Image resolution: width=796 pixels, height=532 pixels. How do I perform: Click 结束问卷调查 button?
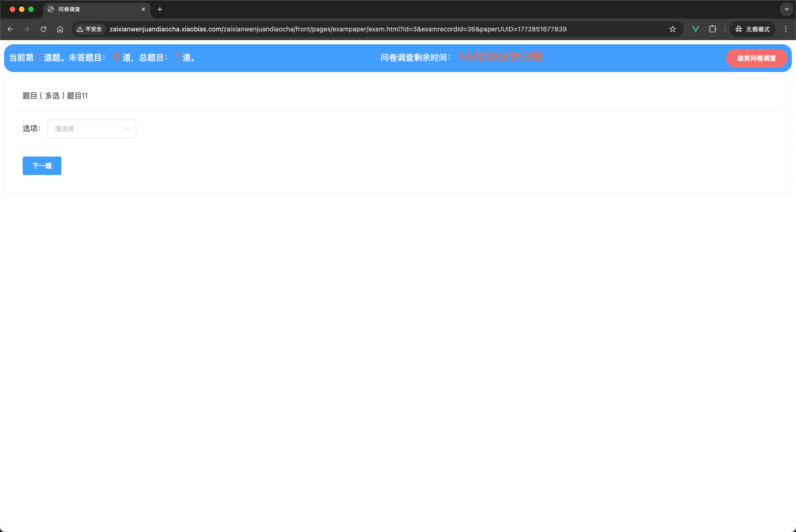[x=756, y=58]
